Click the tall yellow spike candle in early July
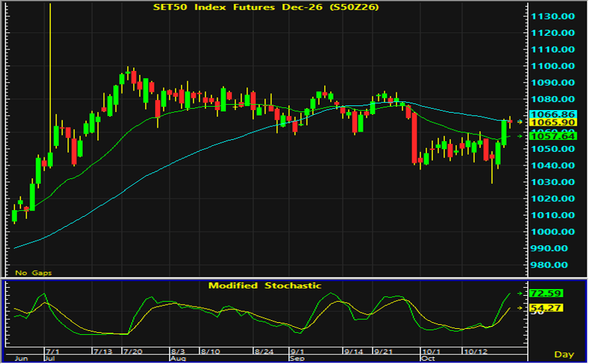The width and height of the screenshot is (589, 364). click(x=51, y=84)
